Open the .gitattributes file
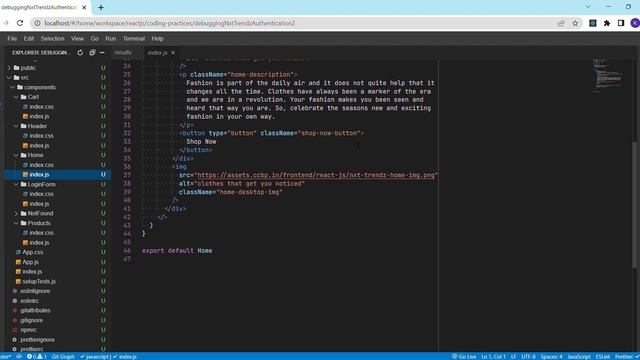This screenshot has height=360, width=640. point(35,311)
